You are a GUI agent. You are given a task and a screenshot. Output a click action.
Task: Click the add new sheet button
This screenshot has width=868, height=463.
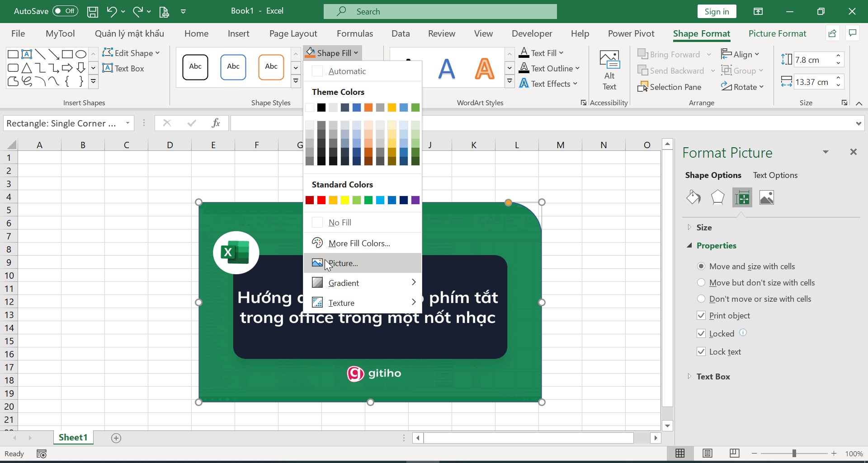coord(116,438)
